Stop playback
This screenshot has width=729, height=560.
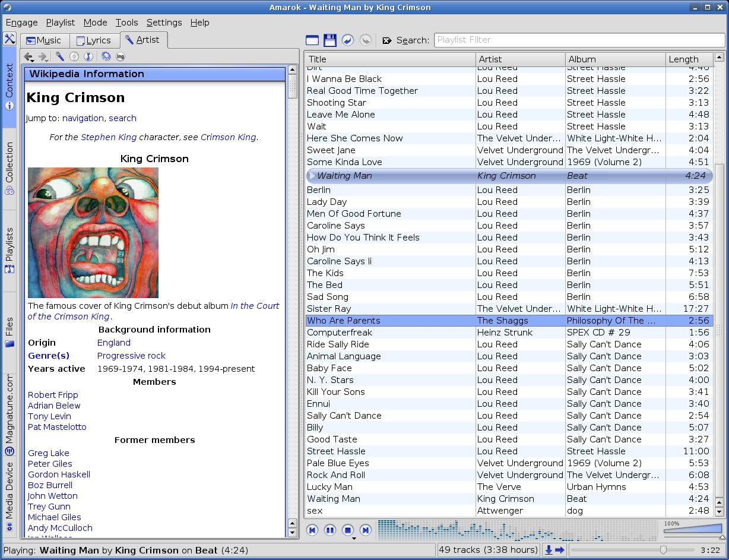click(x=348, y=530)
